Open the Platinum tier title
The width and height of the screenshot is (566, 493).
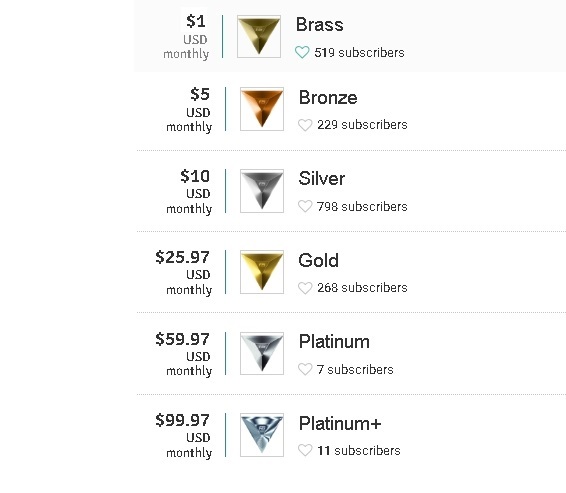[x=334, y=341]
